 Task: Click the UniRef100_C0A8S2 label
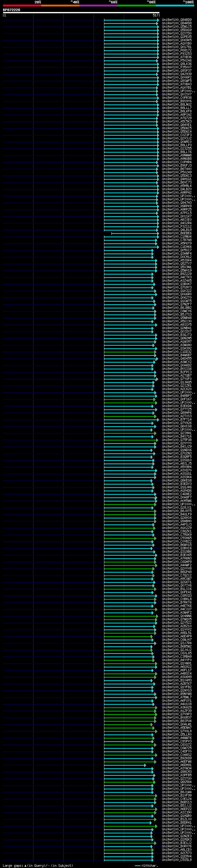pos(177,755)
